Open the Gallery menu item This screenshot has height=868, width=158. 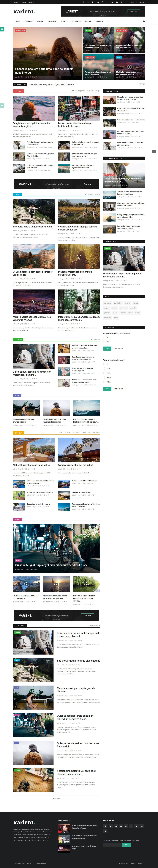click(x=99, y=21)
